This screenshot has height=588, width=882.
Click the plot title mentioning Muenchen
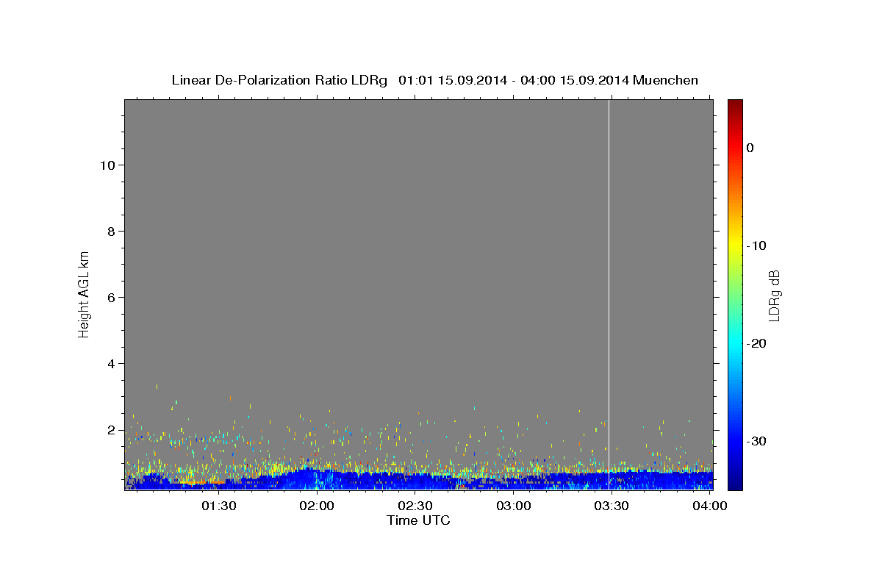pos(434,80)
